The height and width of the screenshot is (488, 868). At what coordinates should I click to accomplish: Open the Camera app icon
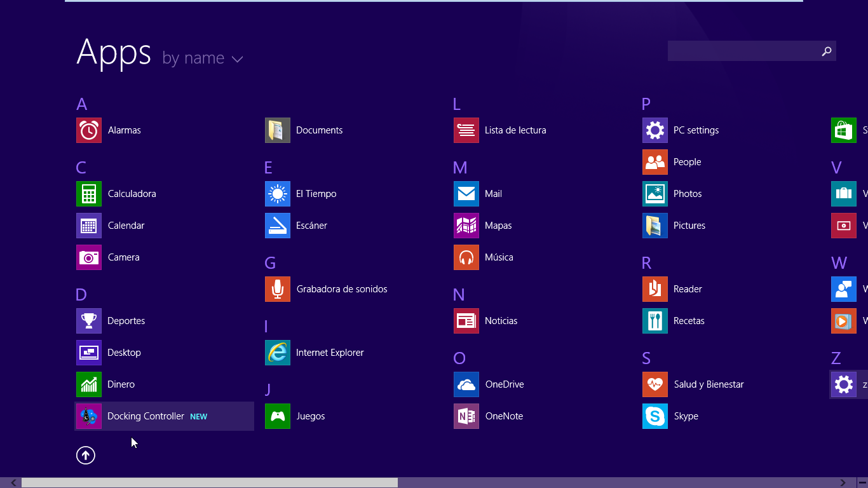point(88,257)
